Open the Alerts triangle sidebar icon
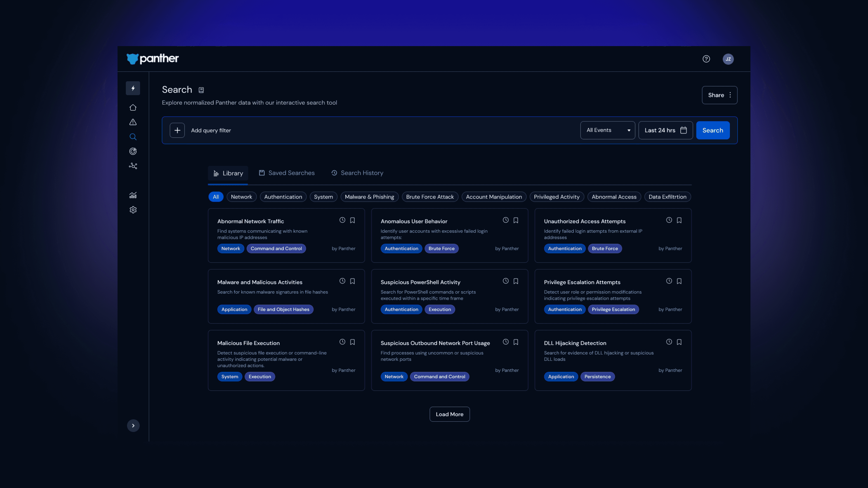Viewport: 868px width, 488px height. coord(133,122)
